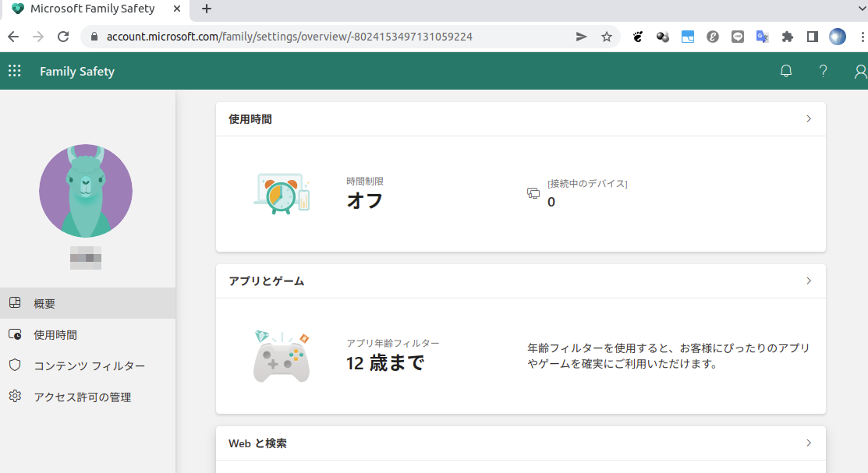Open the help question mark
The width and height of the screenshot is (868, 473).
824,71
